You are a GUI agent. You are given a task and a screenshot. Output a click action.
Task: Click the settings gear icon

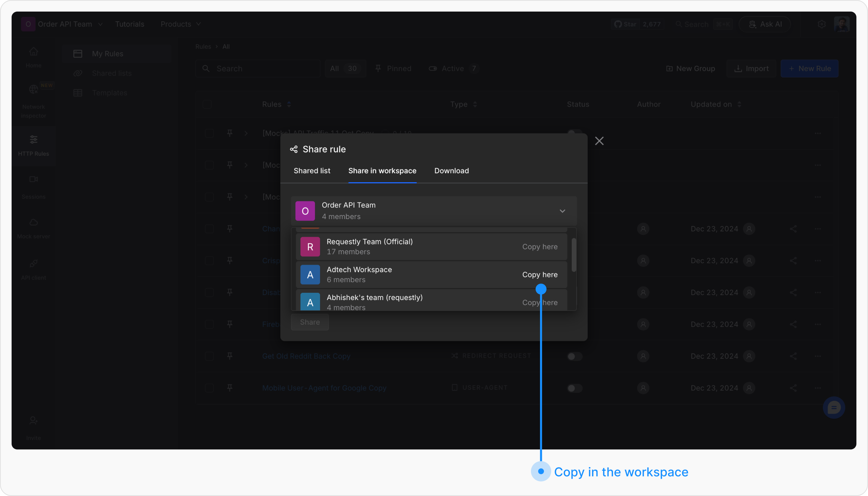click(x=822, y=24)
